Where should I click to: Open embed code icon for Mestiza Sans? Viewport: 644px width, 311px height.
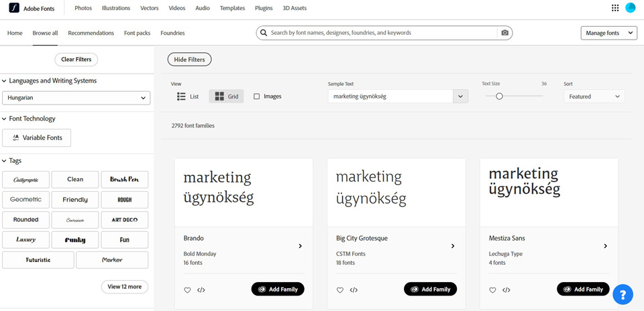pos(506,290)
